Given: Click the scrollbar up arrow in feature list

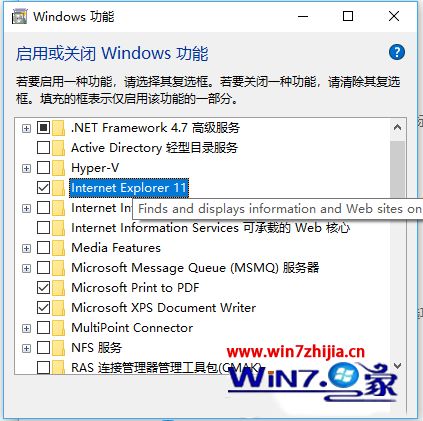Looking at the screenshot, I should (x=397, y=127).
